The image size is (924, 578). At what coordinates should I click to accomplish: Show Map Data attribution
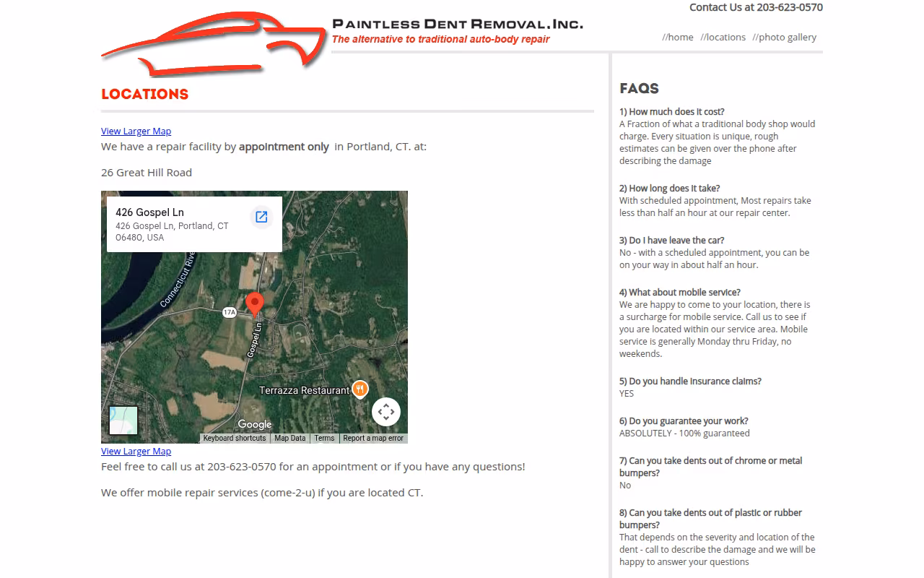[290, 438]
